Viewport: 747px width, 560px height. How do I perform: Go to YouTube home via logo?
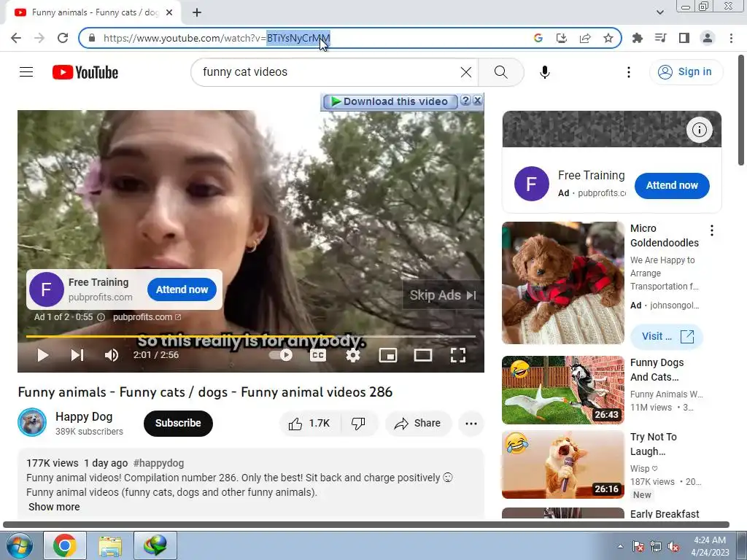(85, 72)
